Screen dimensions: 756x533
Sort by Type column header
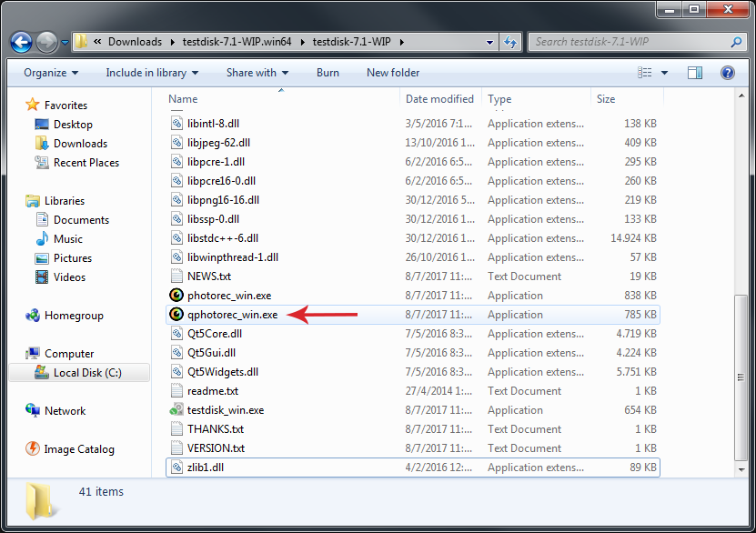[x=499, y=99]
